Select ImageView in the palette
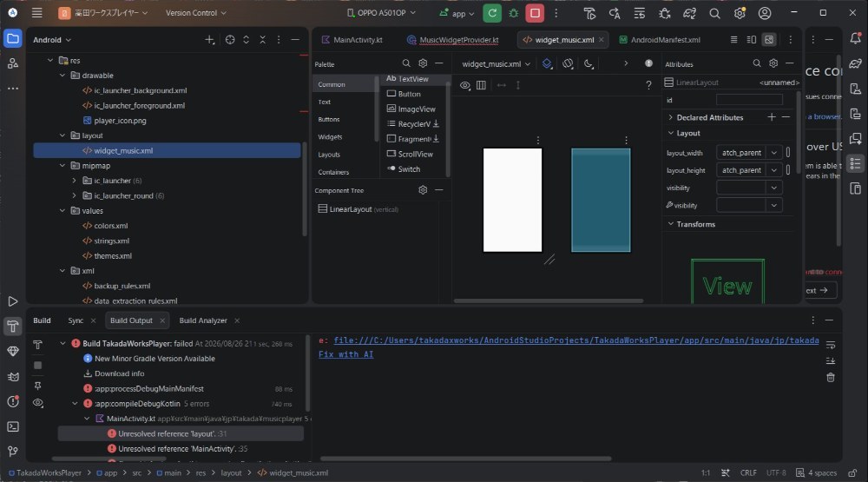The width and height of the screenshot is (868, 482). pos(411,109)
